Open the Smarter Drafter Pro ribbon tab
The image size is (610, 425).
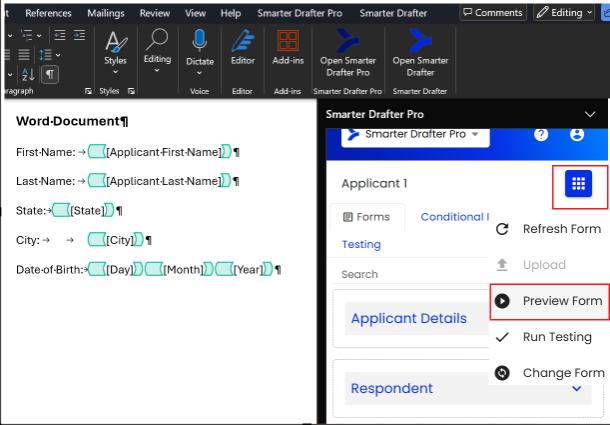click(x=300, y=13)
